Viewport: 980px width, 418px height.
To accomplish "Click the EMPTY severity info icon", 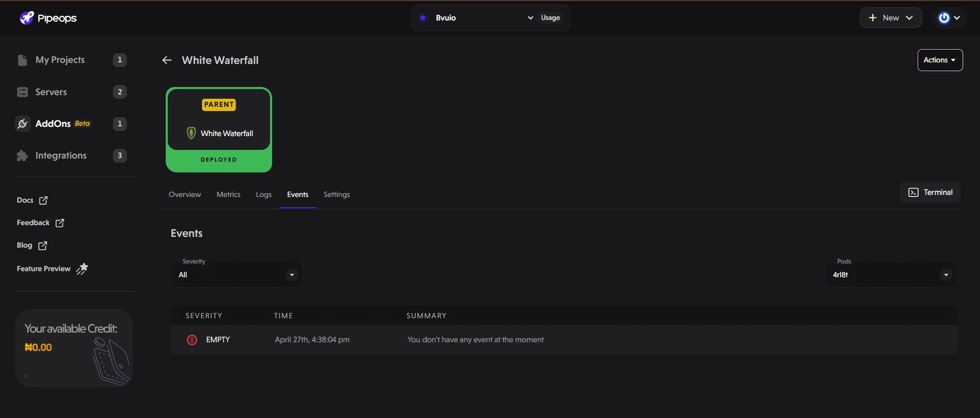I will tap(192, 340).
